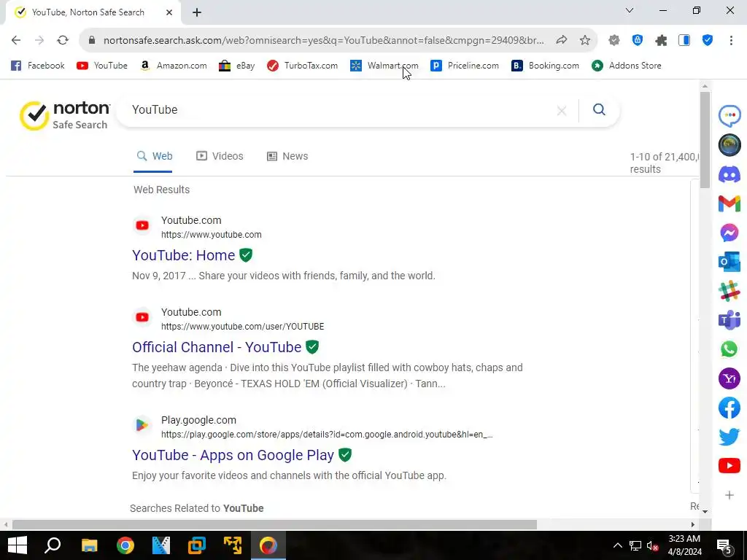Open WhatsApp from the sidebar

[x=729, y=349]
